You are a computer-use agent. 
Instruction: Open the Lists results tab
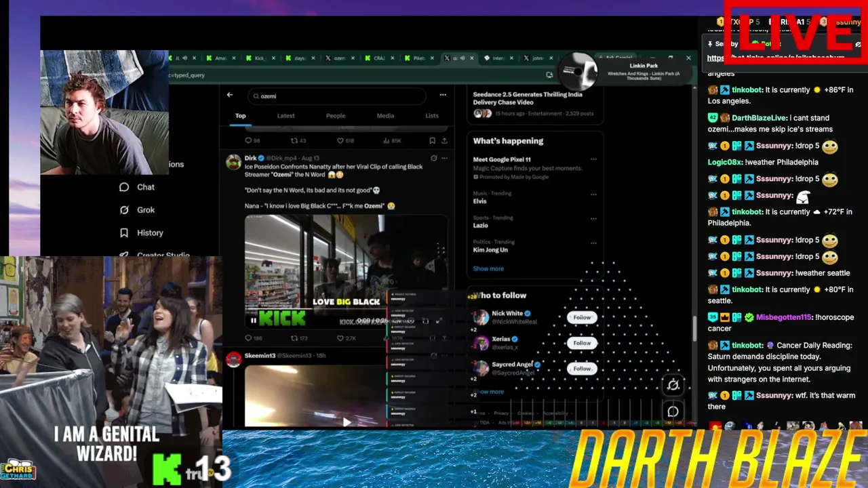coord(432,116)
